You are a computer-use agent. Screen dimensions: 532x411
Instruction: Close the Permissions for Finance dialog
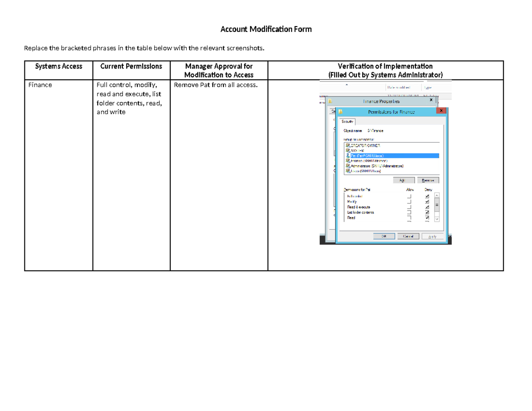tap(441, 110)
